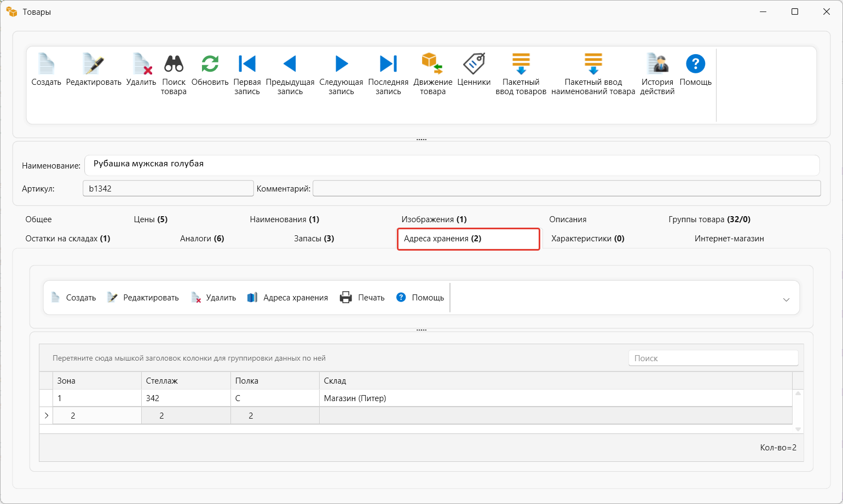Screen dimensions: 843x504
Task: Sort by the Стеллаж column header
Action: click(x=186, y=381)
